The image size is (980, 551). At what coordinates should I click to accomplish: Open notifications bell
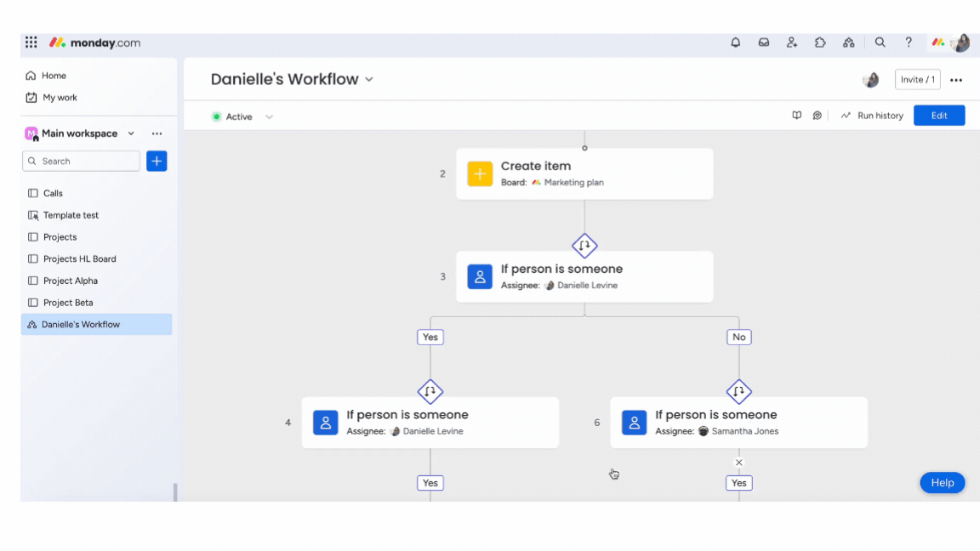click(736, 43)
